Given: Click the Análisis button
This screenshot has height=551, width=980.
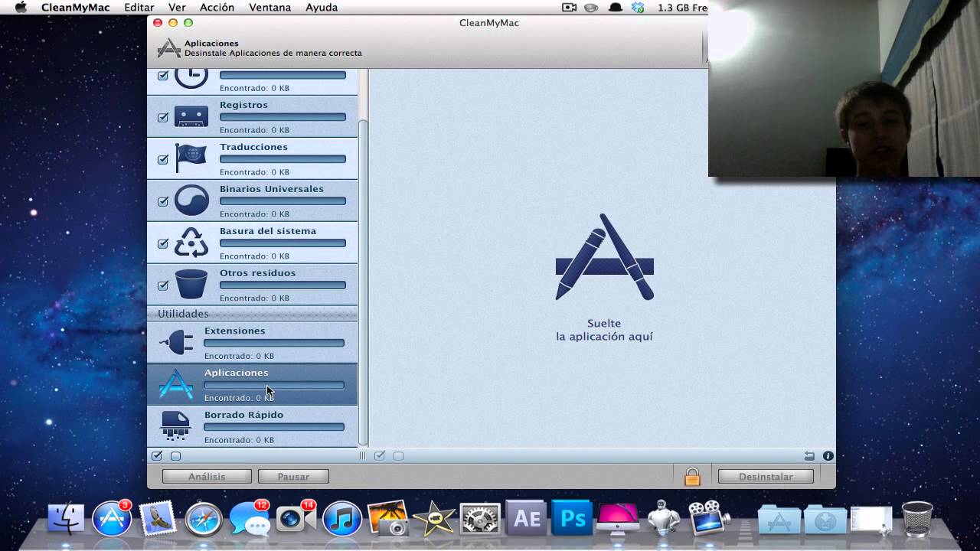Looking at the screenshot, I should click(x=207, y=476).
